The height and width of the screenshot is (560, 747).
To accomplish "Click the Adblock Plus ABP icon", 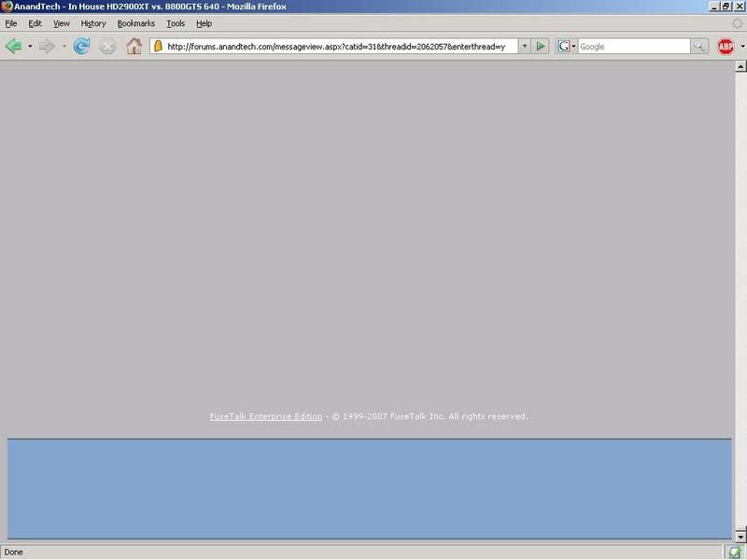I will pyautogui.click(x=726, y=46).
